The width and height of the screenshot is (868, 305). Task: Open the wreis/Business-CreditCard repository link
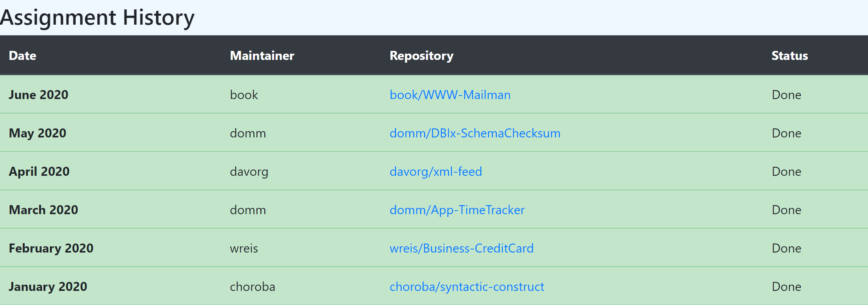click(x=462, y=248)
